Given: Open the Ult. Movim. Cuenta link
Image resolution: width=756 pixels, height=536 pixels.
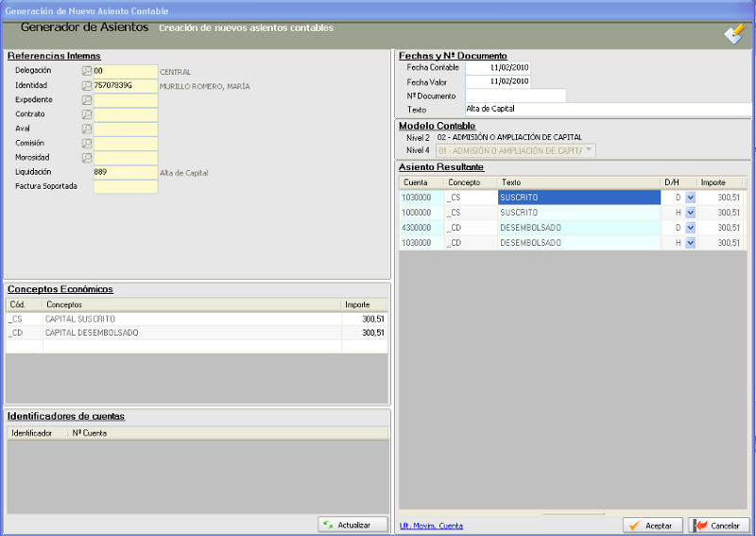Looking at the screenshot, I should [x=431, y=526].
